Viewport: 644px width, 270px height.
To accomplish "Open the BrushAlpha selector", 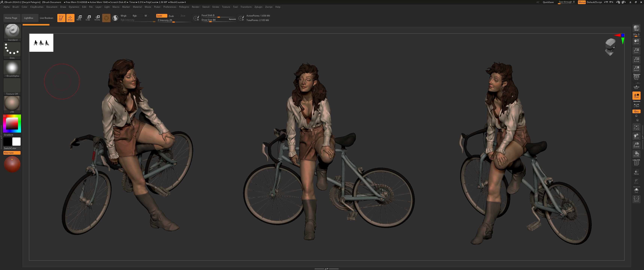I will click(12, 68).
